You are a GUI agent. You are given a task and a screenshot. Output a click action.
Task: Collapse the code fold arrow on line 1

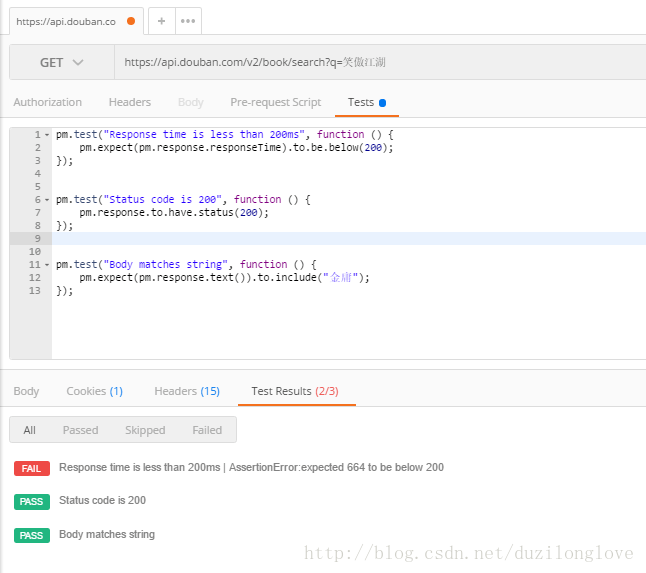click(x=47, y=135)
